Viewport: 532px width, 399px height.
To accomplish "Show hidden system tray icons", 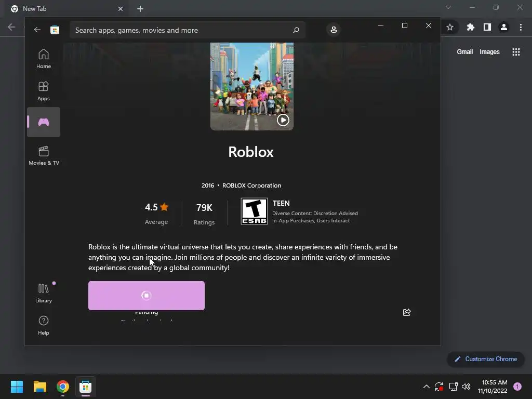I will click(x=427, y=387).
